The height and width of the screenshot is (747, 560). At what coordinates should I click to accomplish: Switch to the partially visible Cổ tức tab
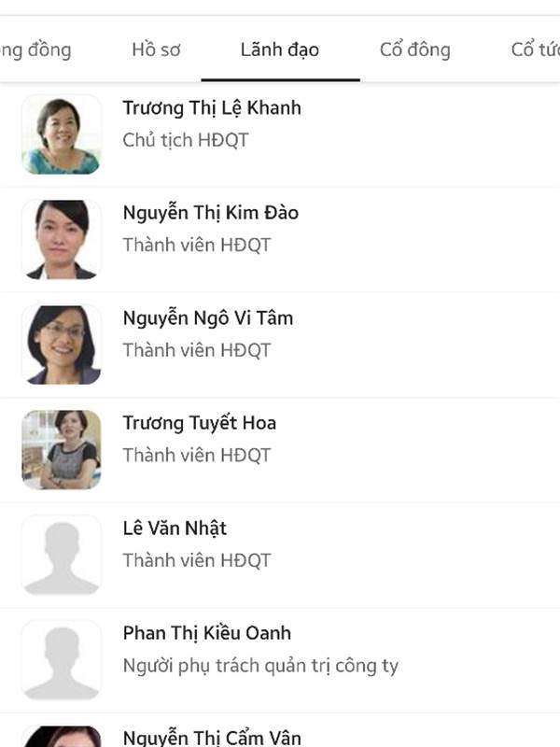pos(535,49)
